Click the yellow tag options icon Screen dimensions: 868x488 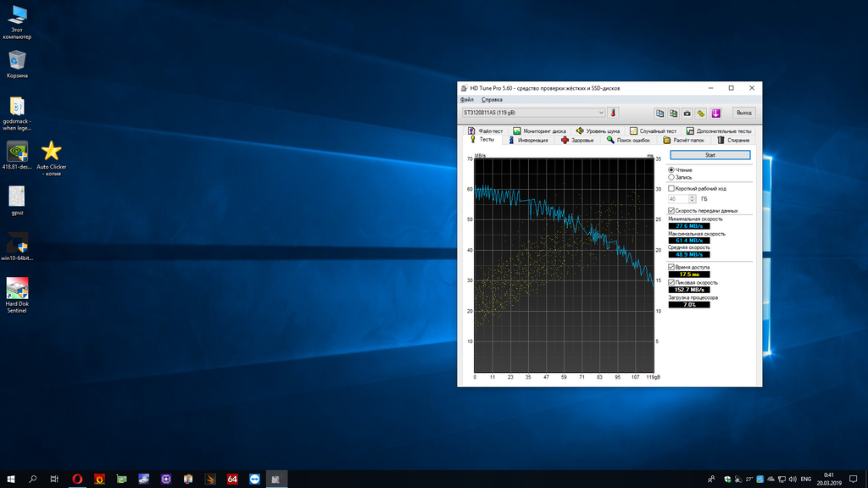tap(701, 113)
